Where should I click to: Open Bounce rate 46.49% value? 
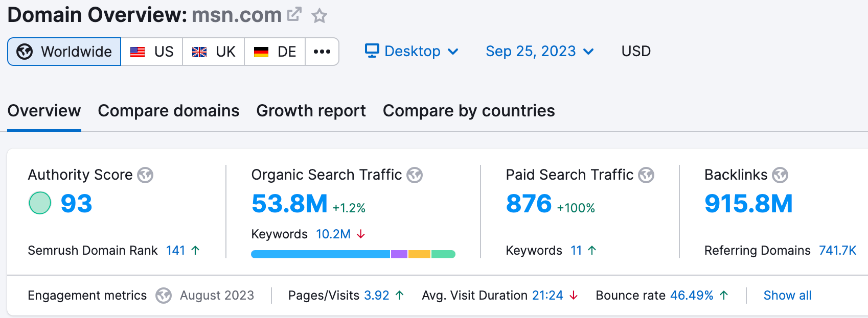[692, 296]
